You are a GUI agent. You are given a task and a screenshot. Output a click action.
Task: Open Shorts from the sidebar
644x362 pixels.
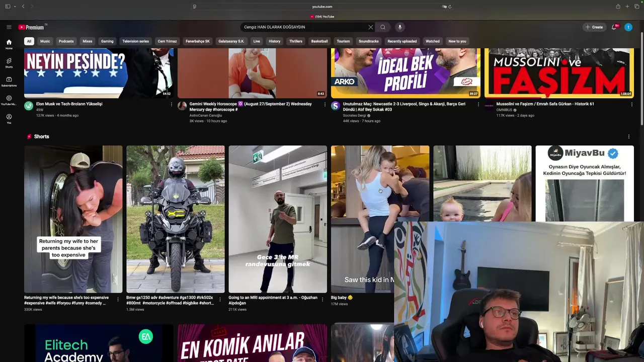click(9, 63)
